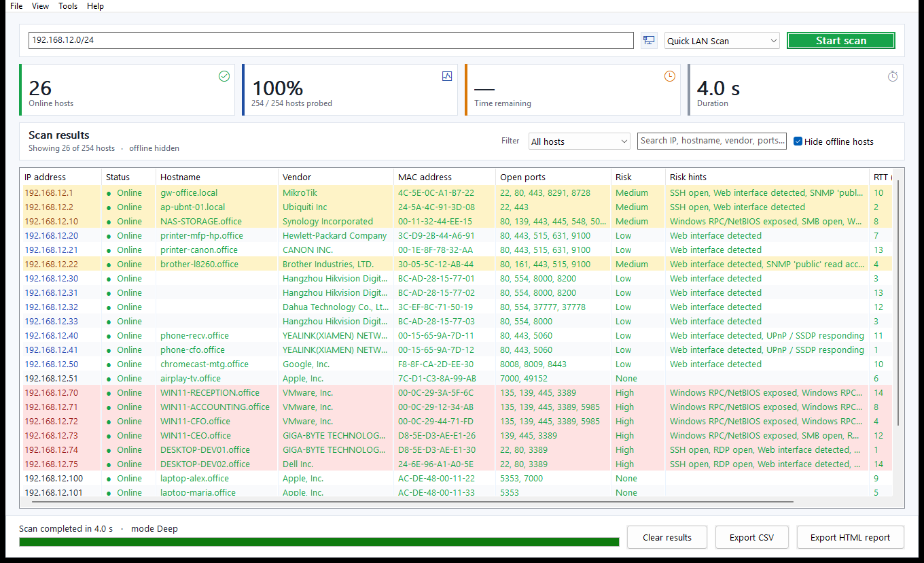
Task: Select the 80, 161, 443, 515, 9100 ports cell
Action: [x=553, y=264]
